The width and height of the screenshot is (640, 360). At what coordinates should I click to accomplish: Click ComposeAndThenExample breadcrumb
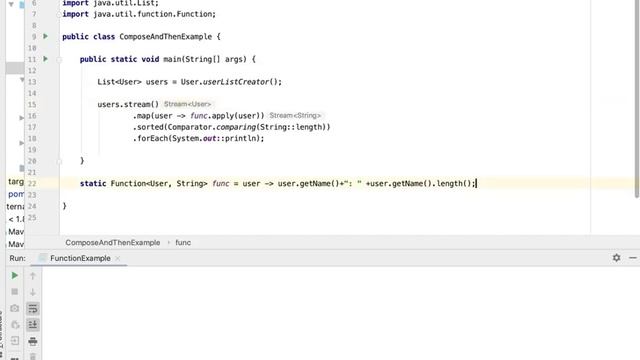(x=113, y=242)
